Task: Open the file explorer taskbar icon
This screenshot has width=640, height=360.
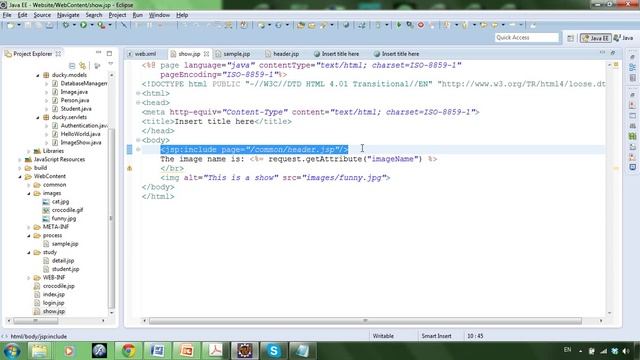Action: tap(39, 351)
